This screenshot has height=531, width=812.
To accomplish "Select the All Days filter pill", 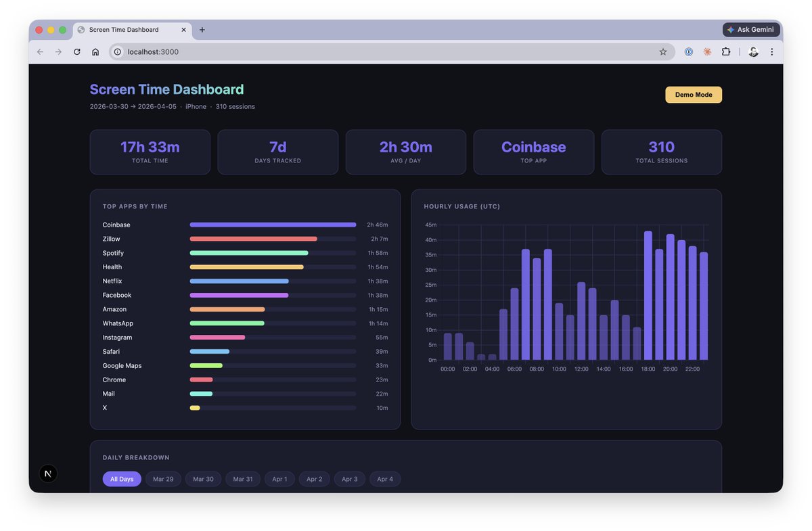I will [x=122, y=479].
